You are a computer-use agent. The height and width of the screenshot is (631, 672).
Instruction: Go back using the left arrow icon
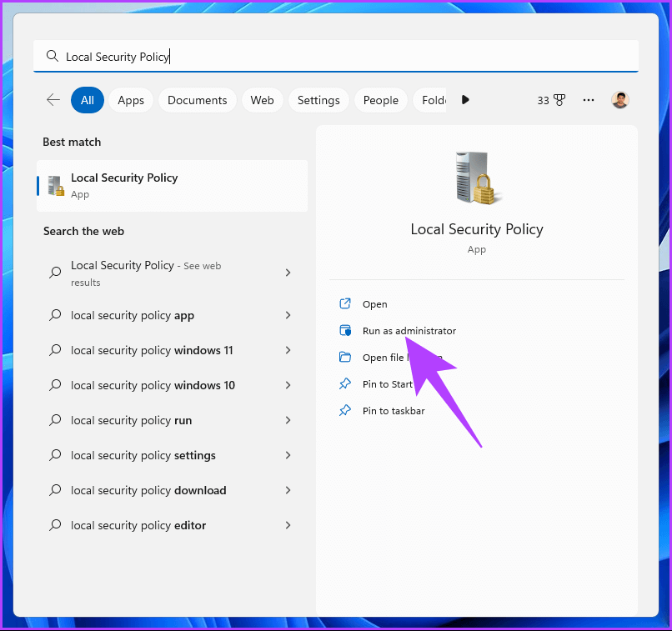click(53, 100)
